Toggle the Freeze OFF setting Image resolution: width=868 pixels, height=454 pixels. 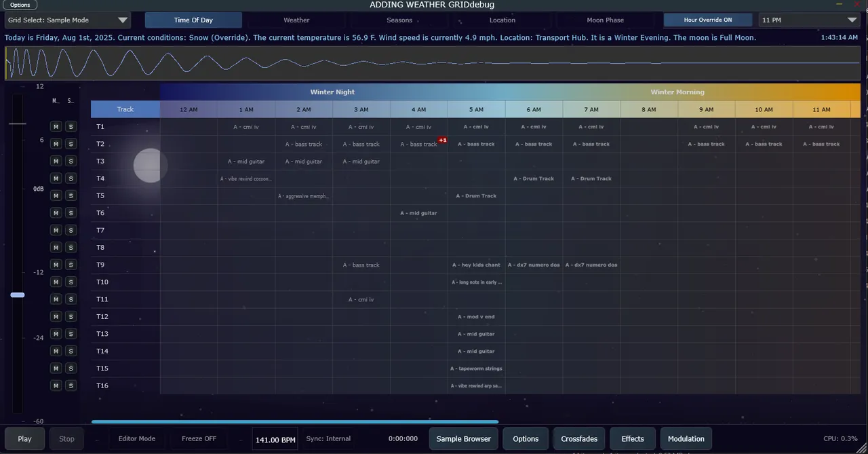[x=199, y=439]
